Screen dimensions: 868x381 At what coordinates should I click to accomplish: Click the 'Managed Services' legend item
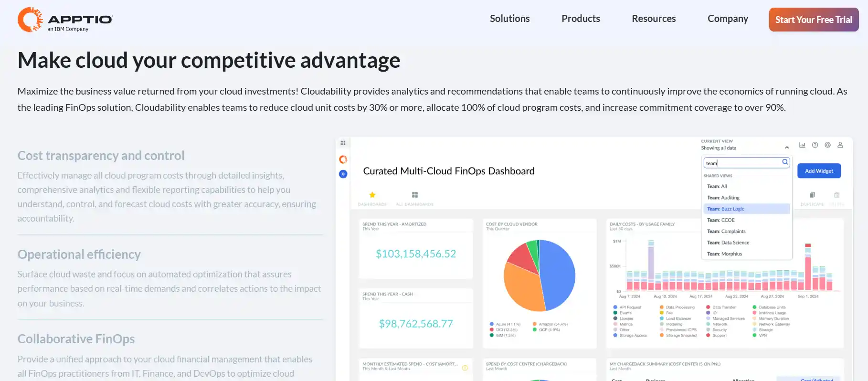pyautogui.click(x=725, y=318)
